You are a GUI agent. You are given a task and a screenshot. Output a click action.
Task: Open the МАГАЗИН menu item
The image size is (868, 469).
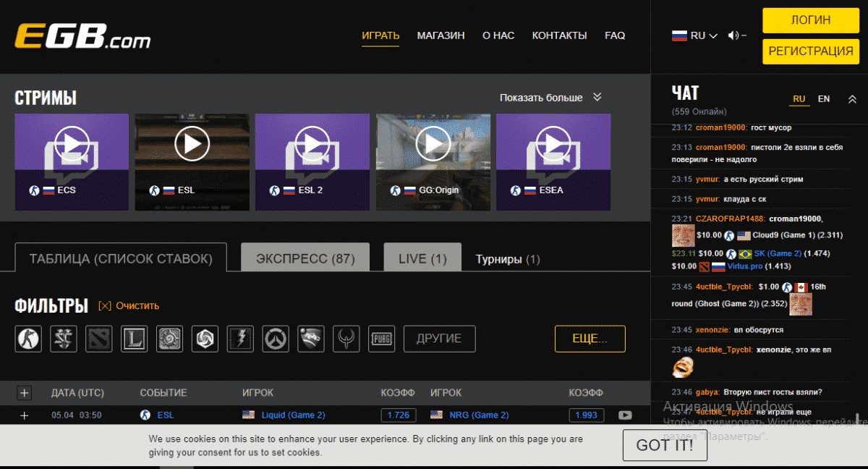(x=441, y=35)
